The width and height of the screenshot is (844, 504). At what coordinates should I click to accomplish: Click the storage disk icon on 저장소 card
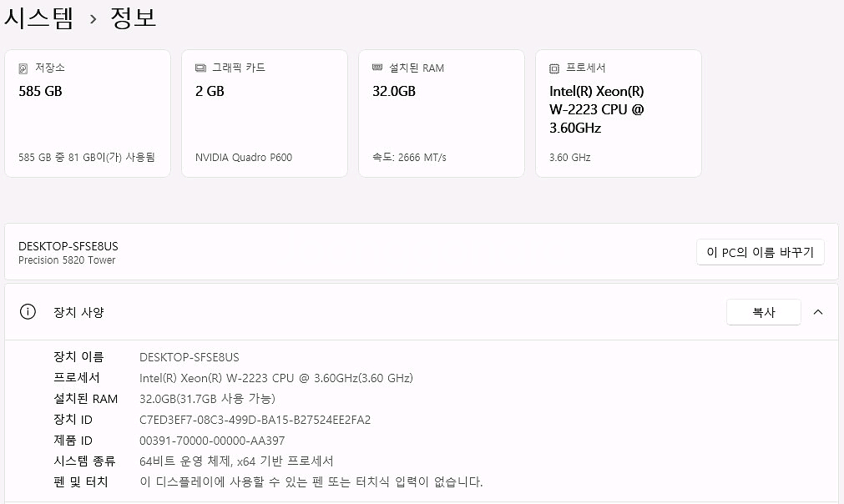23,68
